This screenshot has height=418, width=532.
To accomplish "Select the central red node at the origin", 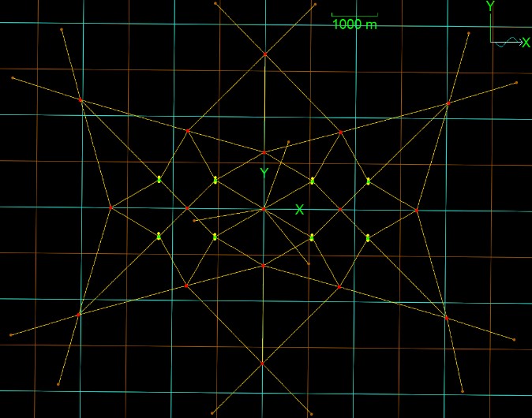I will (x=264, y=209).
